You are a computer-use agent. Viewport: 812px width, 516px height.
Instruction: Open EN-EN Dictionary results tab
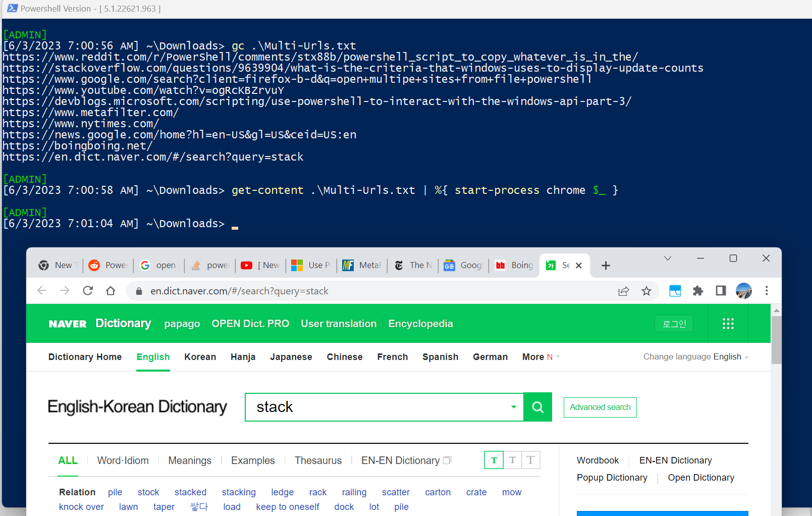tap(406, 460)
